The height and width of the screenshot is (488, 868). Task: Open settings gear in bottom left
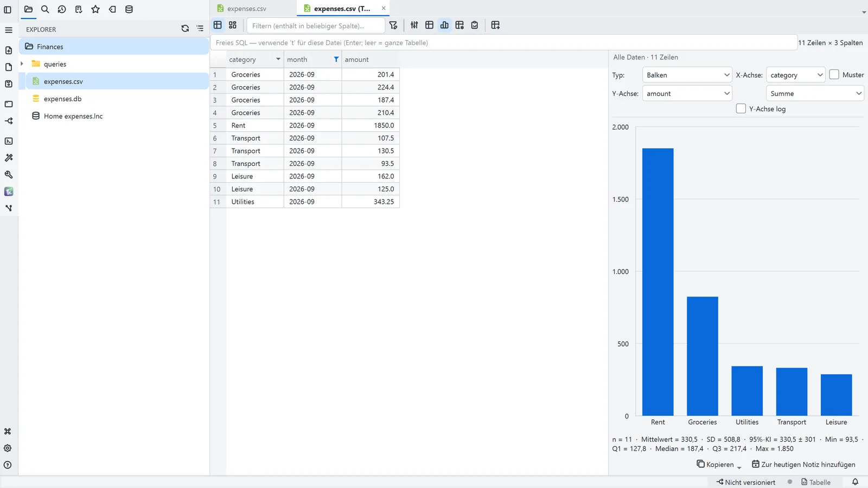click(x=8, y=448)
